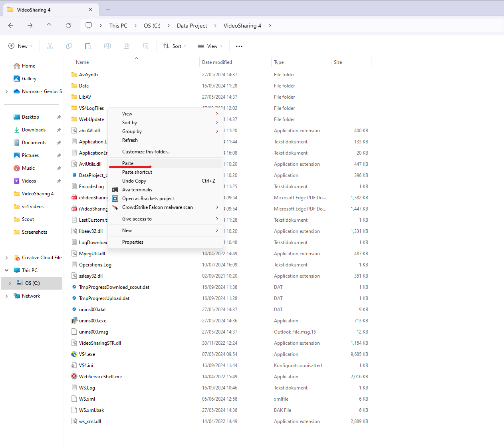Open the View submenu in the context menu

pos(165,114)
